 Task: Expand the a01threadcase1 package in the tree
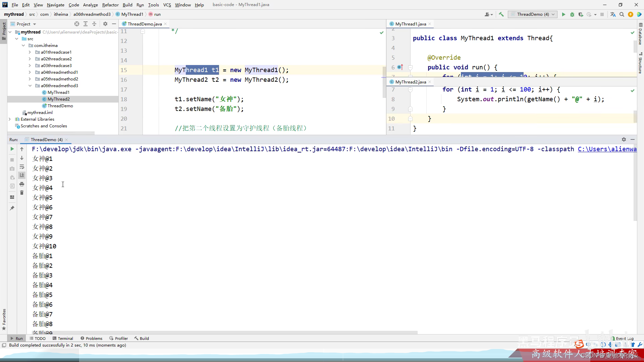30,52
